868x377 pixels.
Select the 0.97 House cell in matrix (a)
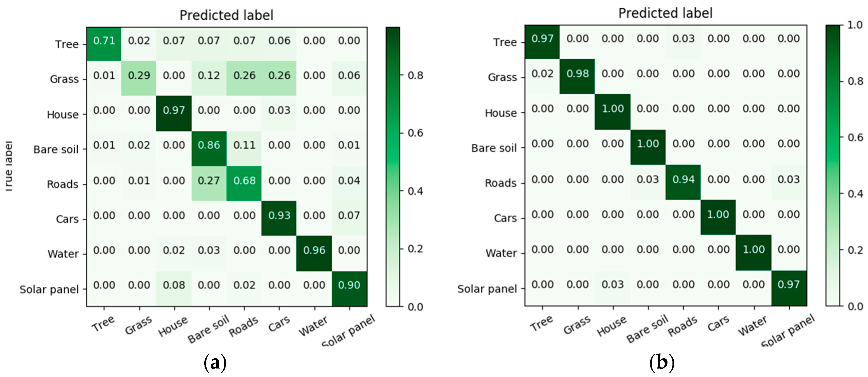[174, 110]
